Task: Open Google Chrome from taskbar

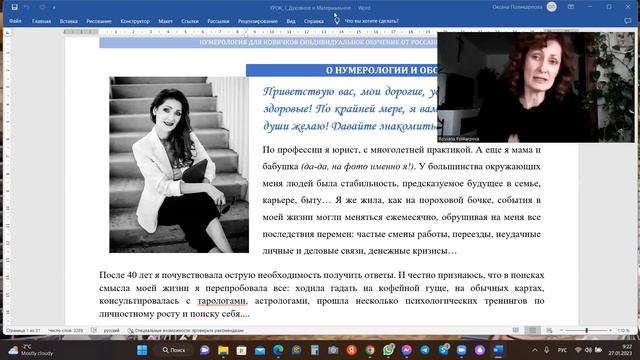Action: pos(370,350)
